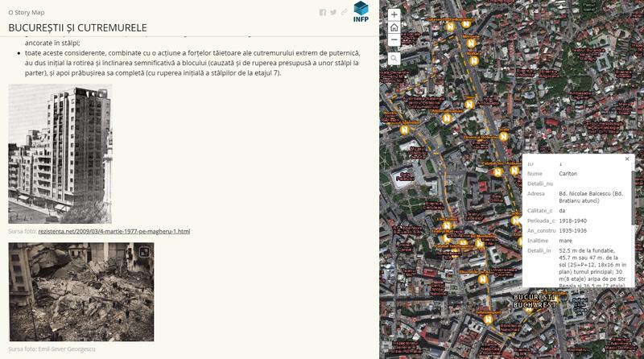644x359 pixels.
Task: Click the popup's vertical scrollbar
Action: tap(633, 197)
